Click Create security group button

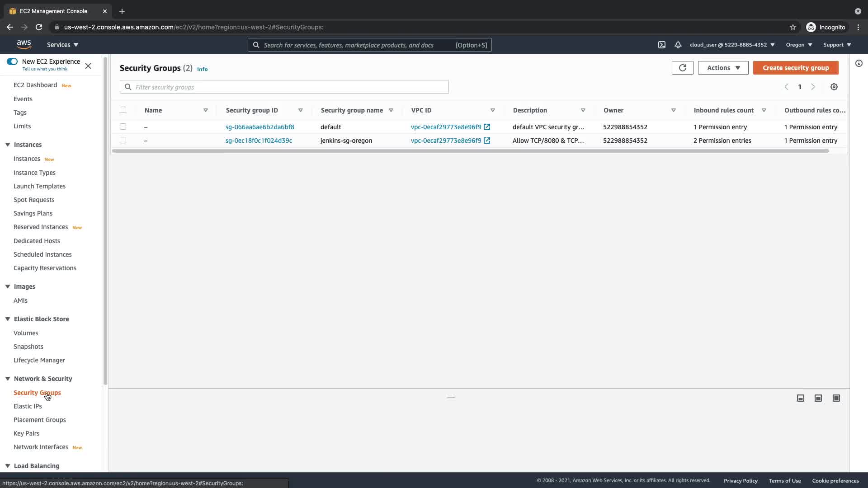point(795,68)
